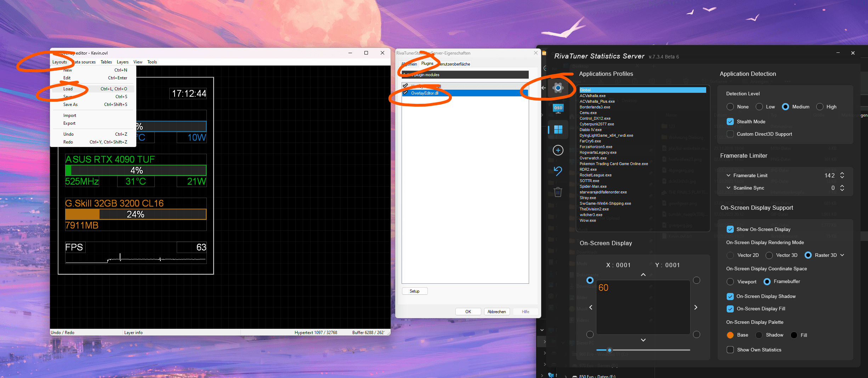Nudge the OSD position left with the left arrow
The height and width of the screenshot is (378, 868).
[x=591, y=307]
